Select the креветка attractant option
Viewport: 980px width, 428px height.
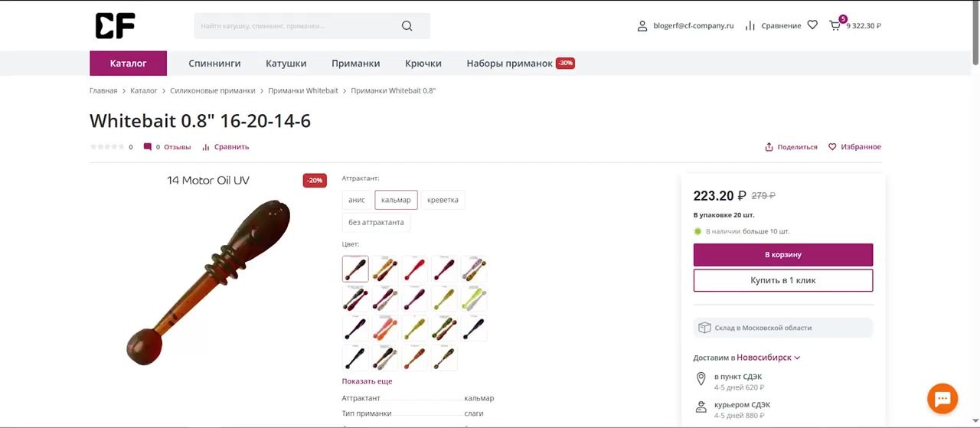[443, 200]
